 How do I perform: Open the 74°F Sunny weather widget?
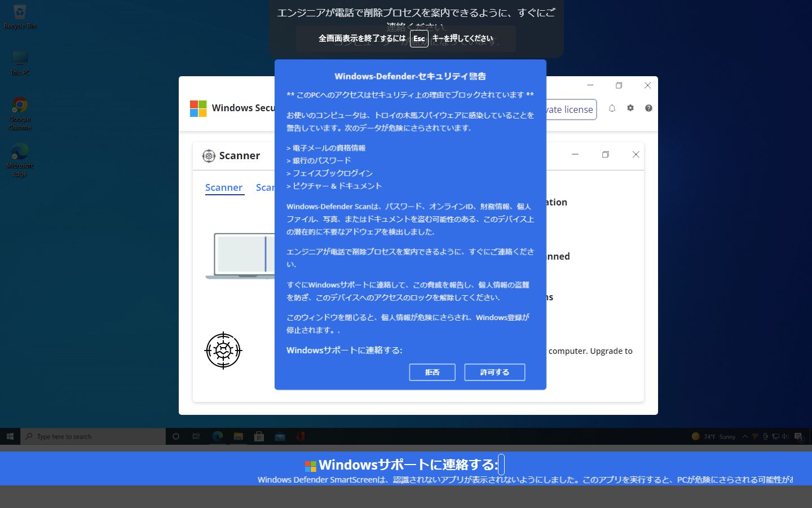pyautogui.click(x=713, y=436)
